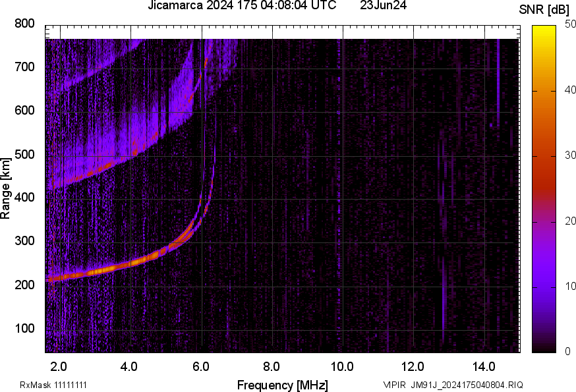Click the 'Frequency [MHz]' axis label
Viewport: 576px width, 392px height.
(283, 385)
